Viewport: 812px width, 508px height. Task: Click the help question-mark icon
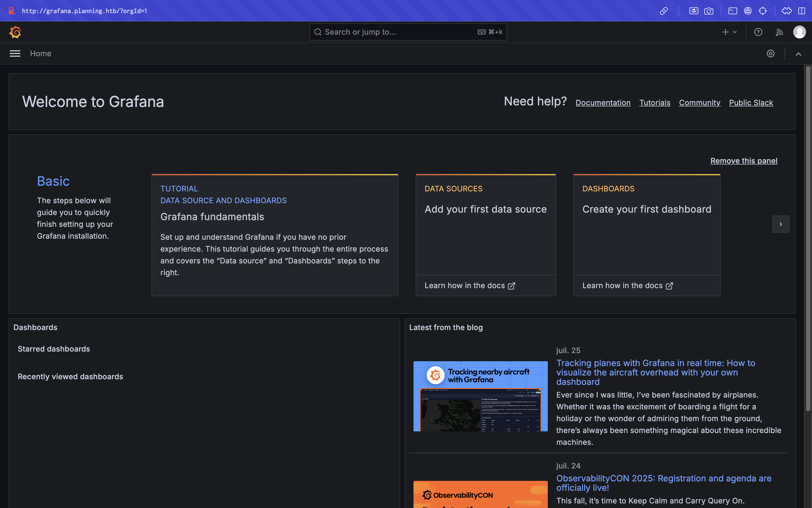click(x=758, y=32)
